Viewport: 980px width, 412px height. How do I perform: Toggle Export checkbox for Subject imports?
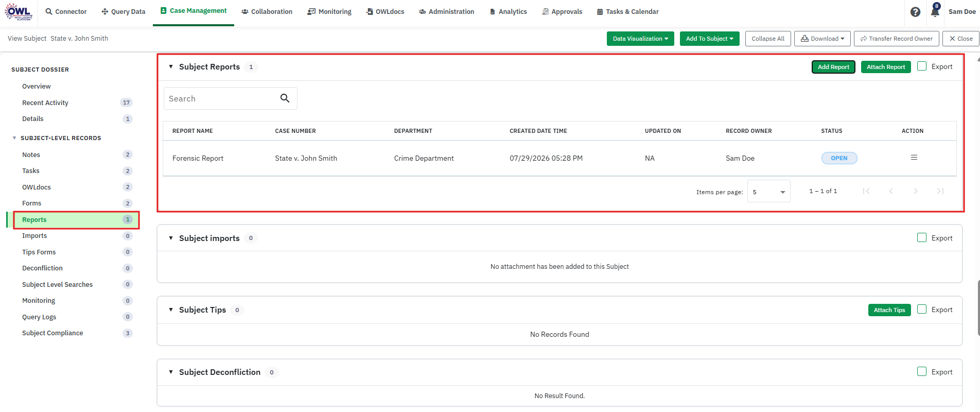pyautogui.click(x=922, y=237)
